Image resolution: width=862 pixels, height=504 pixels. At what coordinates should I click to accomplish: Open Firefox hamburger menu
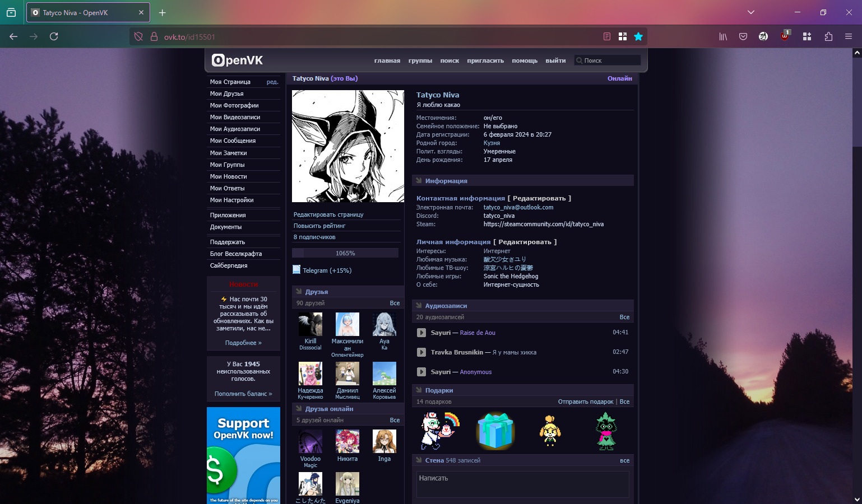(x=849, y=36)
